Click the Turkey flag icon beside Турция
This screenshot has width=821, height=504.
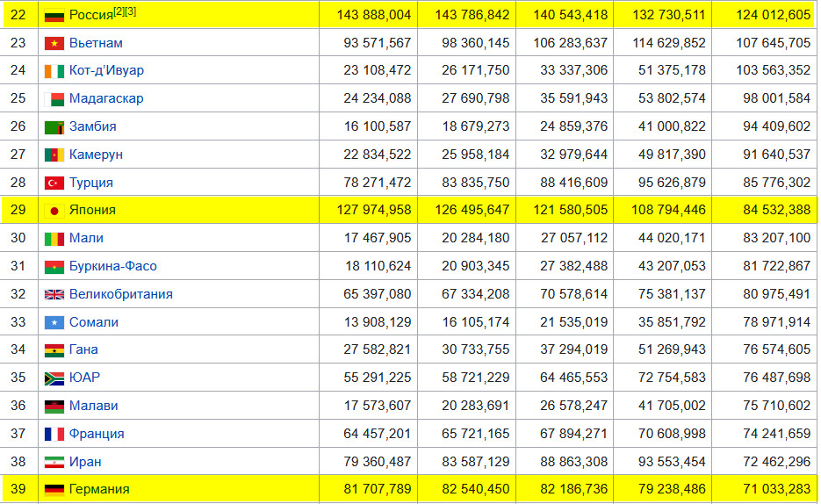[x=54, y=183]
